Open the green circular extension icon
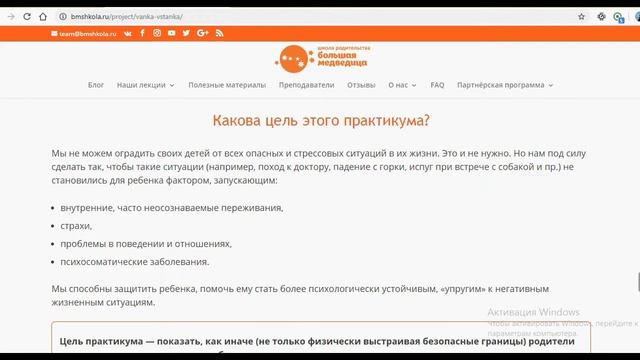640x360 pixels. (618, 17)
